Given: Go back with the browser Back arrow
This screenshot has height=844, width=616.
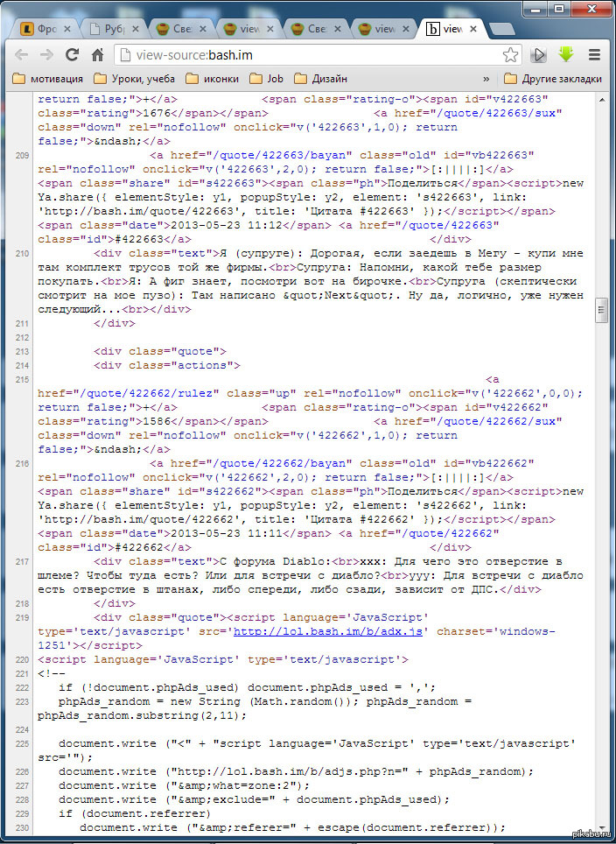Looking at the screenshot, I should click(x=22, y=55).
